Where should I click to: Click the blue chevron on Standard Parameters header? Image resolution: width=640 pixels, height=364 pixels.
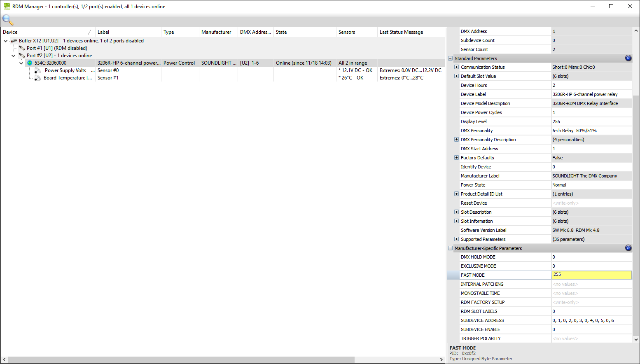tap(628, 58)
